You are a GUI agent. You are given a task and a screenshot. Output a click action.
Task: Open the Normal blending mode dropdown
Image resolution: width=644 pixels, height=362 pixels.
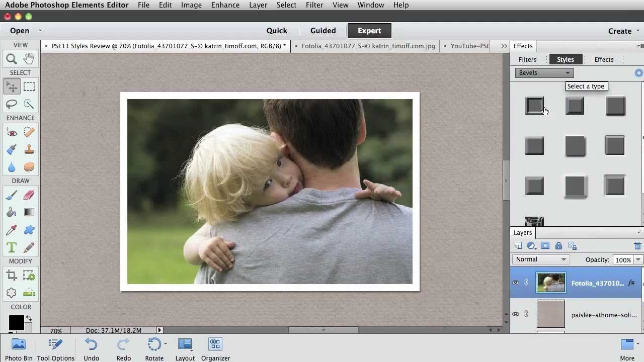541,259
